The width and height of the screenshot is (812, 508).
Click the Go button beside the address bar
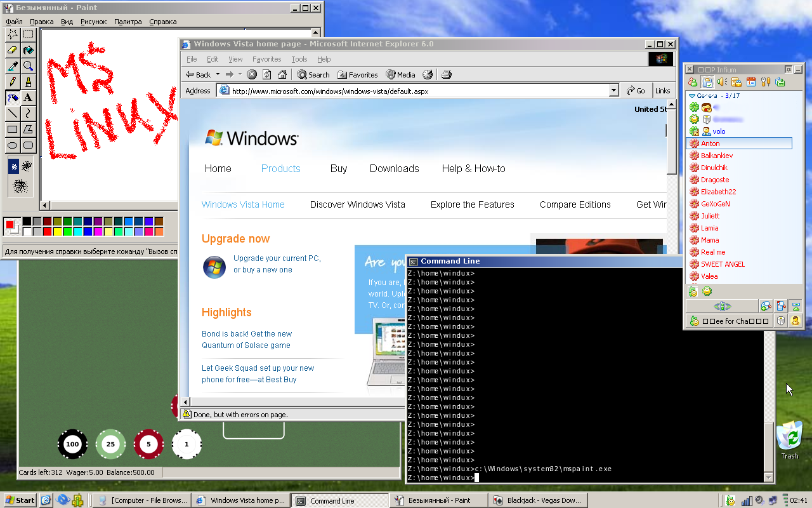[x=636, y=91]
